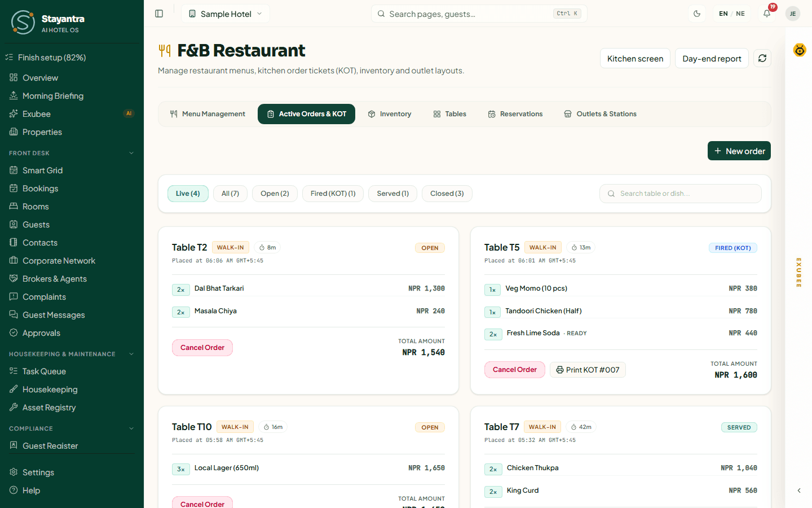Print KOT #007 for Table T5
This screenshot has width=812, height=508.
pos(588,370)
